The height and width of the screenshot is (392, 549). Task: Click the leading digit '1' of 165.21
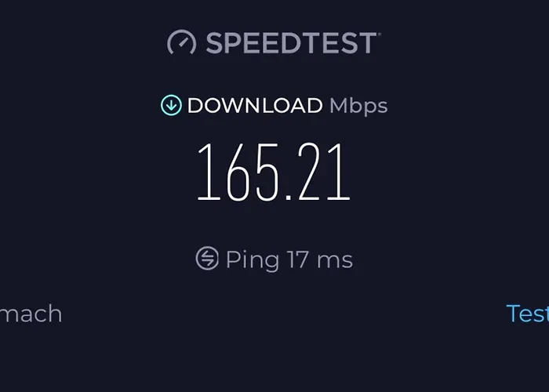pos(209,171)
